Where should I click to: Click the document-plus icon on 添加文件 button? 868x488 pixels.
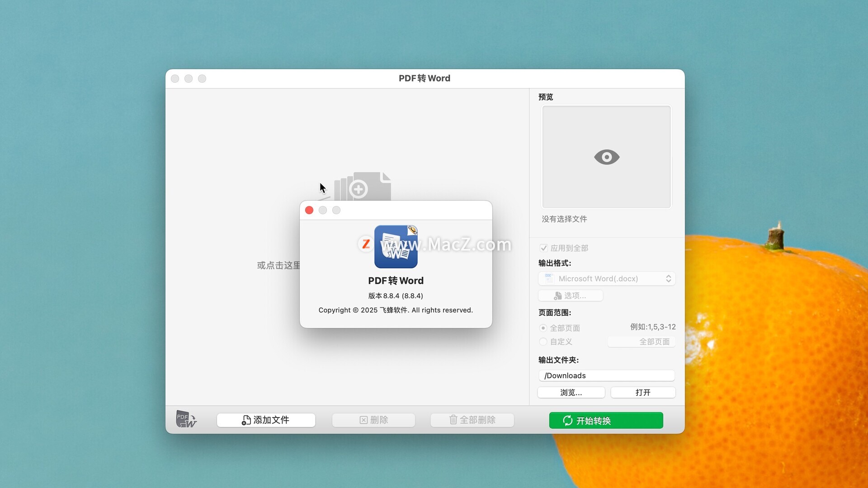[246, 420]
